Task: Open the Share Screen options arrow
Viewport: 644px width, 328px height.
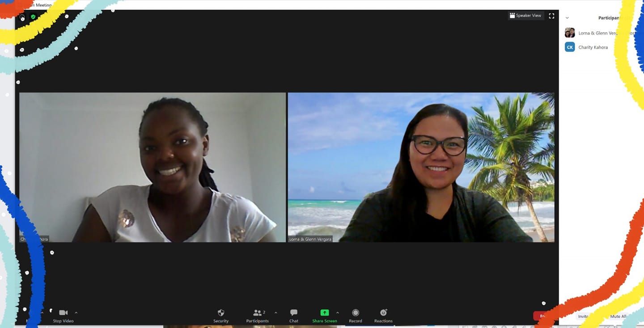Action: [x=337, y=313]
